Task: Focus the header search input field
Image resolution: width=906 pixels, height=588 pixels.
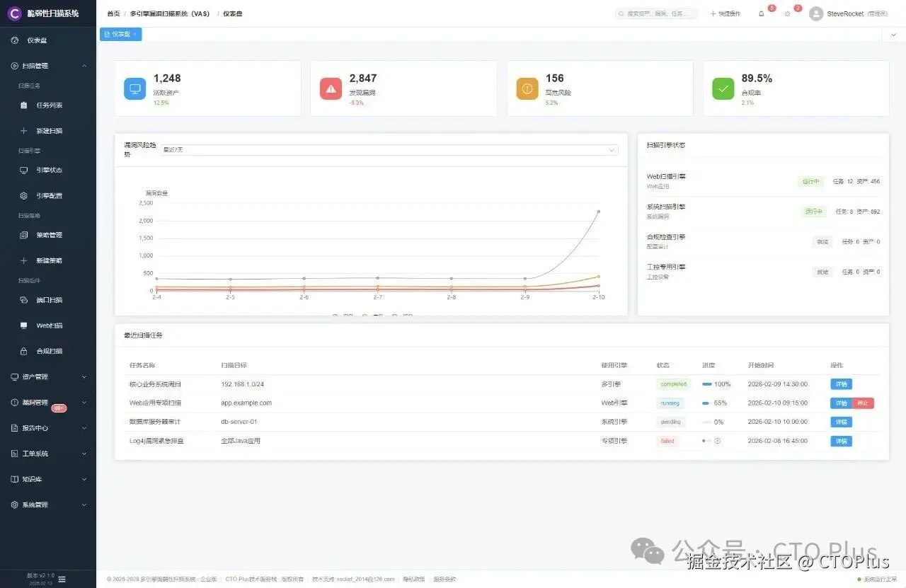Action: point(656,13)
